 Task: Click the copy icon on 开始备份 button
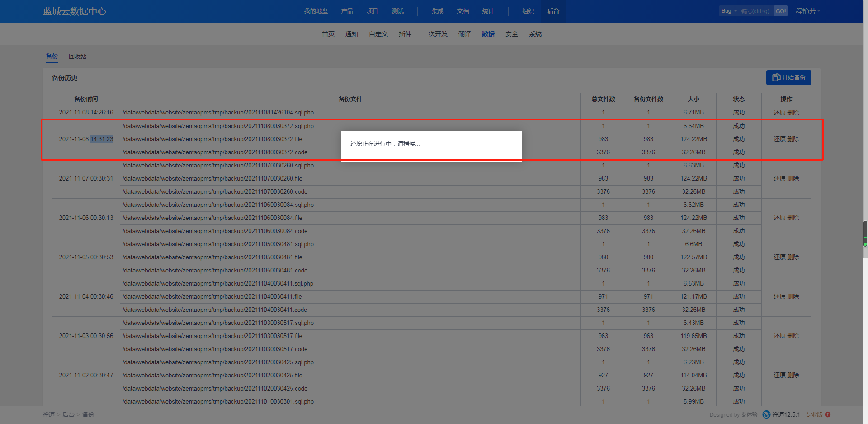pos(776,77)
